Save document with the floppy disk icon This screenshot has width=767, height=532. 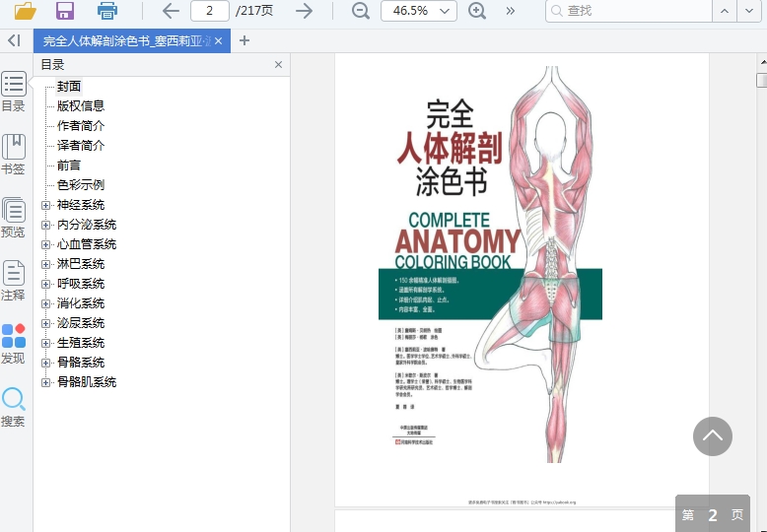65,10
